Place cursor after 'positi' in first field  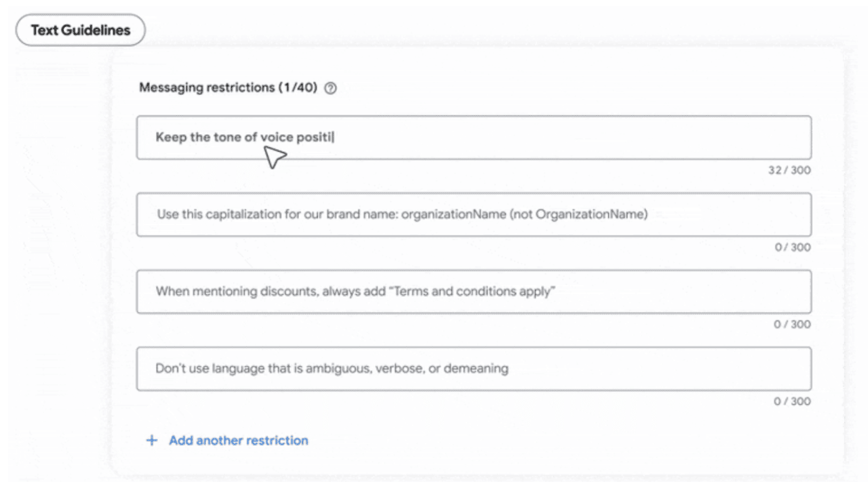click(x=334, y=137)
